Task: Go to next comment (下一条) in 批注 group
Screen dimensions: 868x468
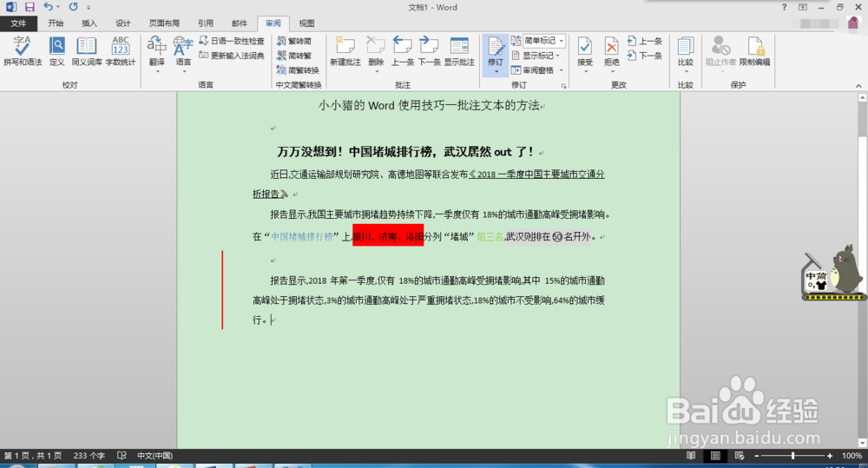Action: [x=429, y=51]
